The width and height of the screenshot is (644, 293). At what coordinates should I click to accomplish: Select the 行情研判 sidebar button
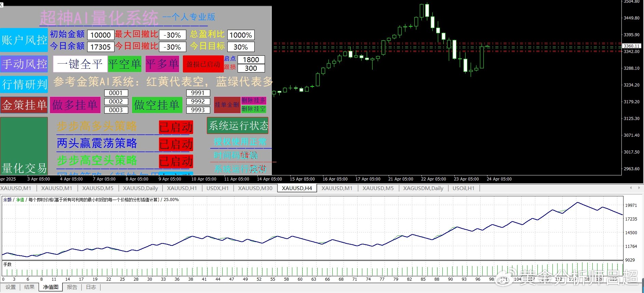(x=24, y=84)
